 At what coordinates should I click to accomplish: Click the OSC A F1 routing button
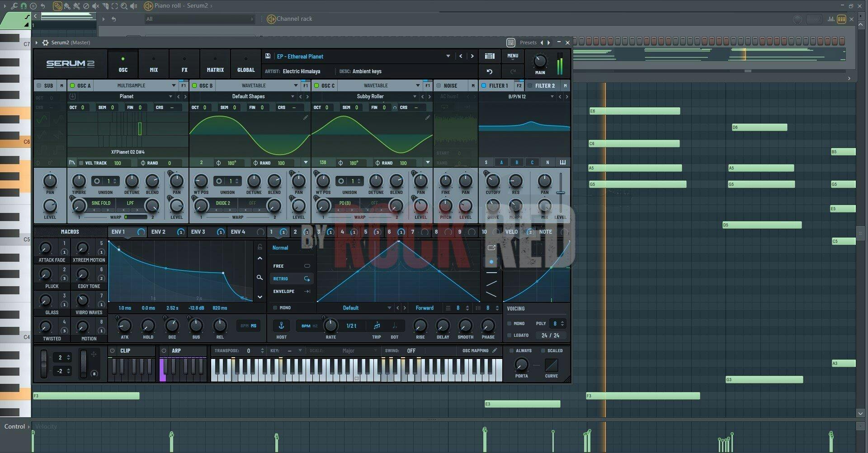(x=184, y=85)
